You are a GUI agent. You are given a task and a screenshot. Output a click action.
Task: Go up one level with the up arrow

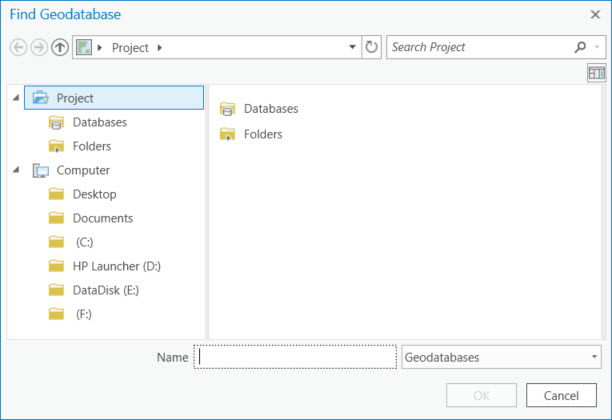[x=60, y=47]
